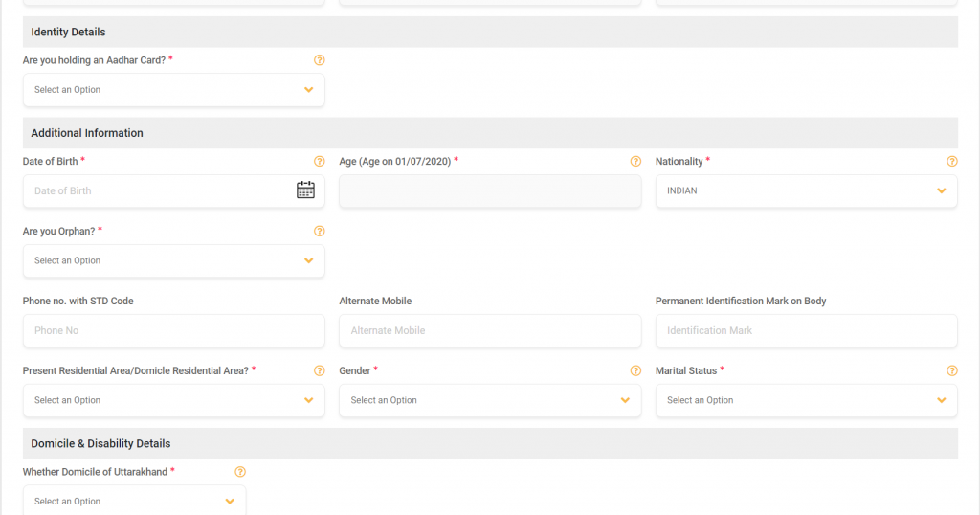Click the Additional Information section header
Image resolution: width=980 pixels, height=515 pixels.
point(490,133)
